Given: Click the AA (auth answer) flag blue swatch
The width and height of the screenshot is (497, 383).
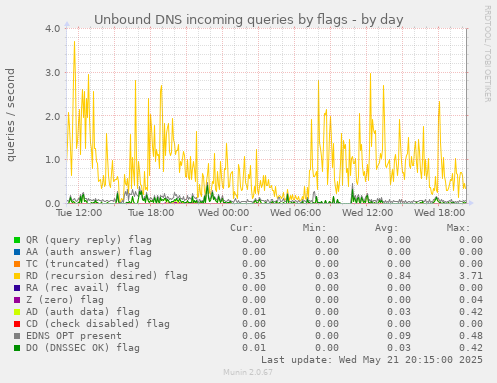Looking at the screenshot, I should pos(17,252).
